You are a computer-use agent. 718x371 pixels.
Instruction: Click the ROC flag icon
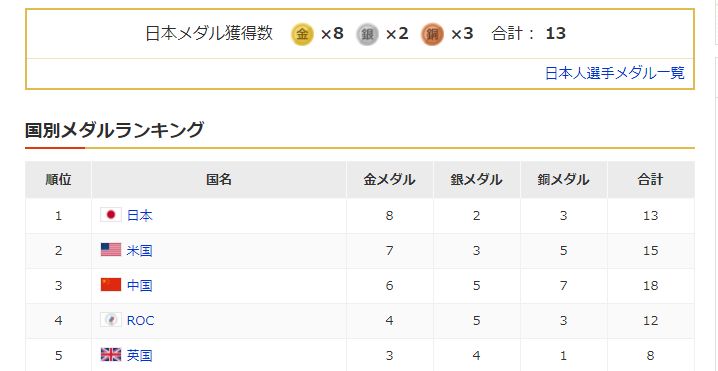[x=111, y=320]
